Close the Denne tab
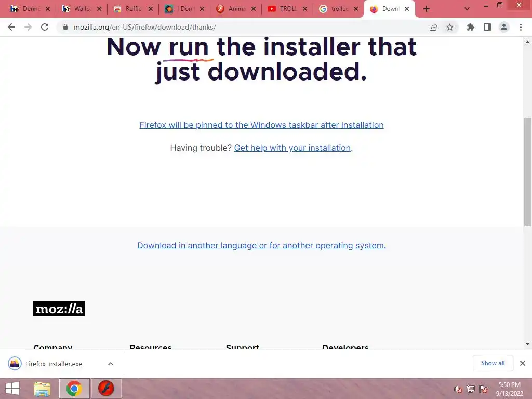Screen dimensions: 532x399 pos(48,9)
